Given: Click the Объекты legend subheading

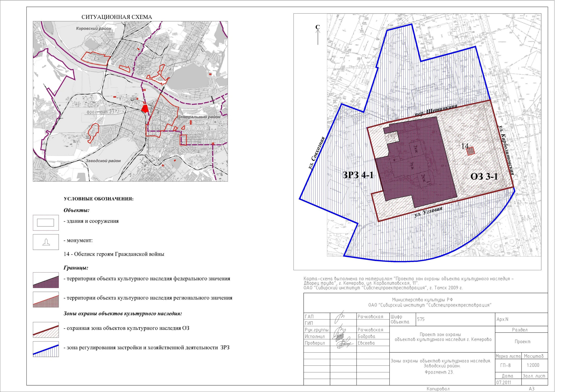Looking at the screenshot, I should pyautogui.click(x=77, y=210).
